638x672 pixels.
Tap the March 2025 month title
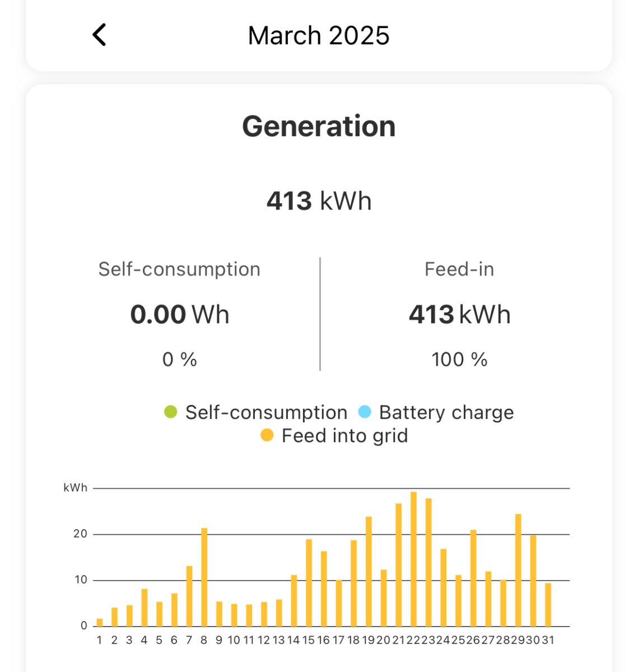[318, 36]
